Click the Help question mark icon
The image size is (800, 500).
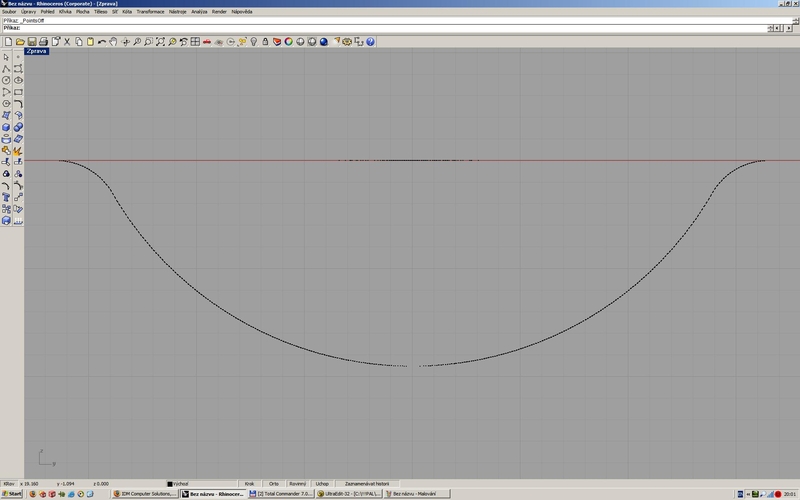[x=371, y=42]
